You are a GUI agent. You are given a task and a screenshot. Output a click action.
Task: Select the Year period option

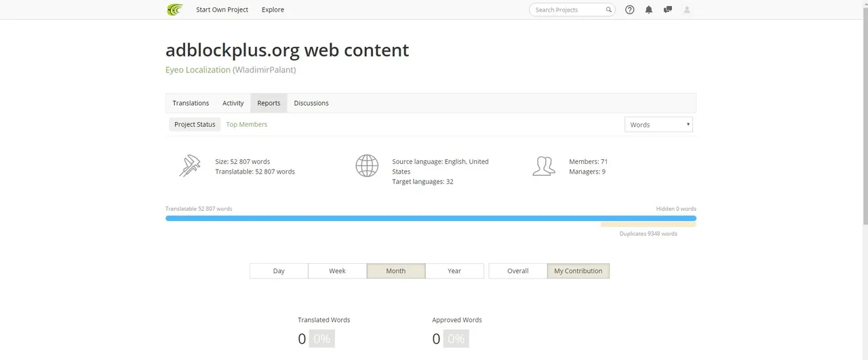[x=454, y=271]
